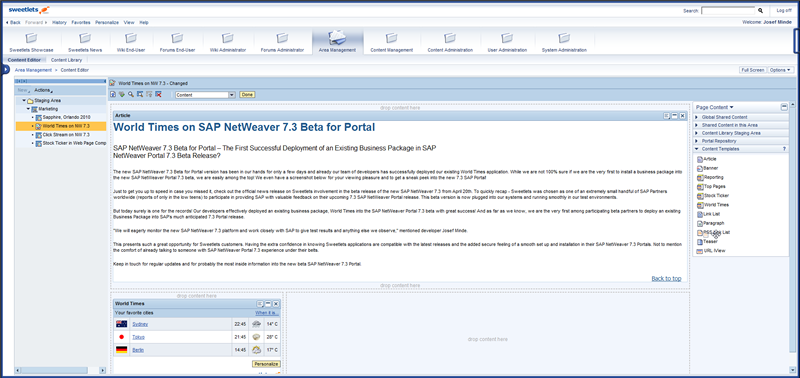Click the Berlin city link
The height and width of the screenshot is (378, 800).
[138, 350]
